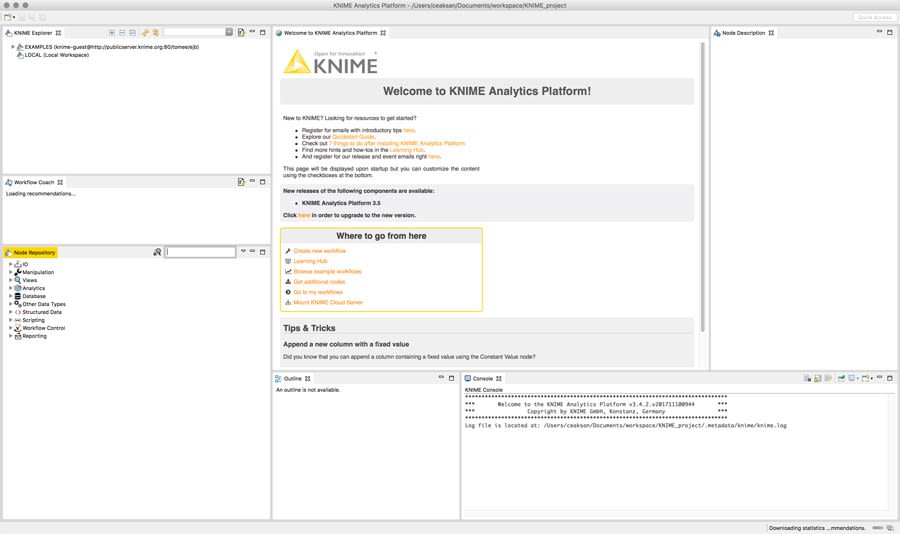Select the Node Description tab

pos(743,33)
